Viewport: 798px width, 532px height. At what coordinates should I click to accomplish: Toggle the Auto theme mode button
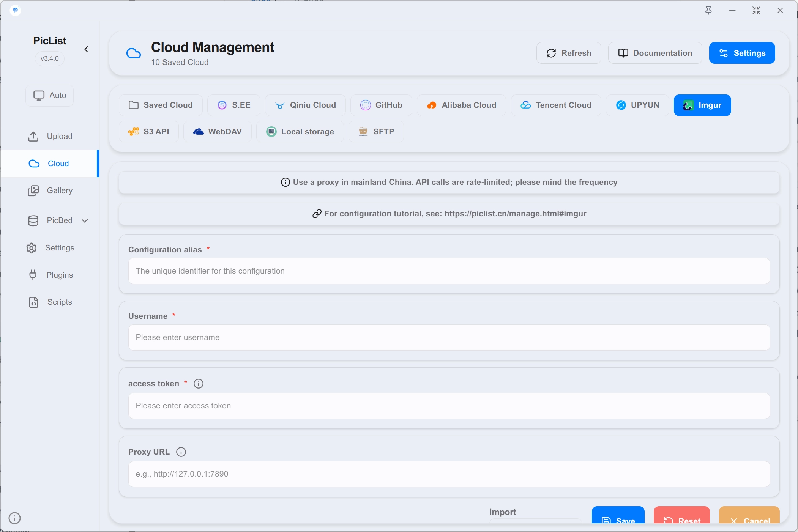click(50, 95)
